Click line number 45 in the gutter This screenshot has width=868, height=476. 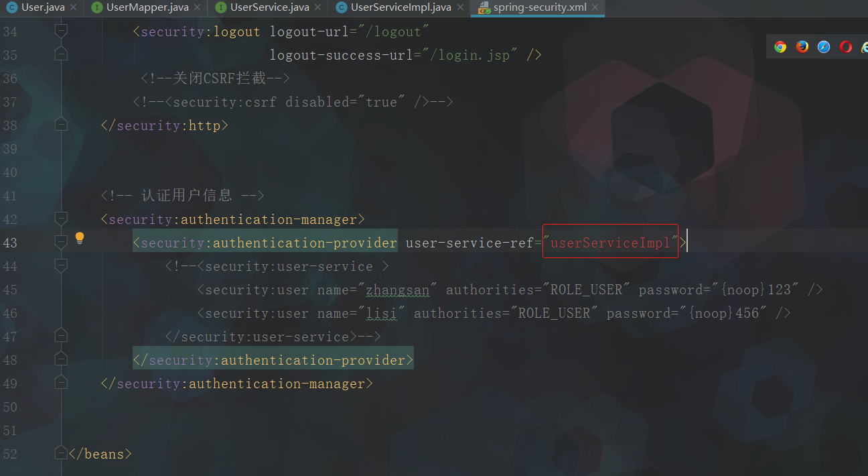(10, 290)
